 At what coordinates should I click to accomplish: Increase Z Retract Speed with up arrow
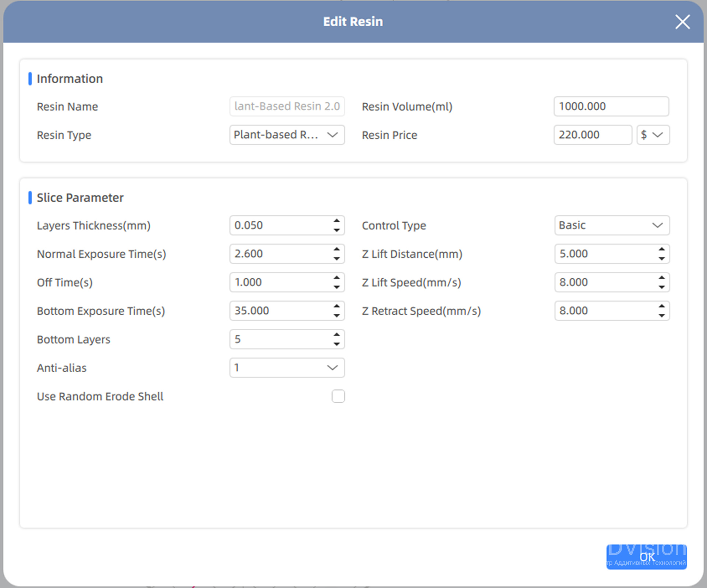pos(661,306)
